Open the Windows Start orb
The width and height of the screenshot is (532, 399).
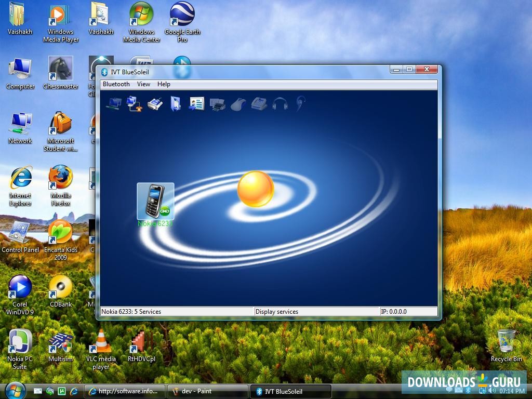point(15,391)
